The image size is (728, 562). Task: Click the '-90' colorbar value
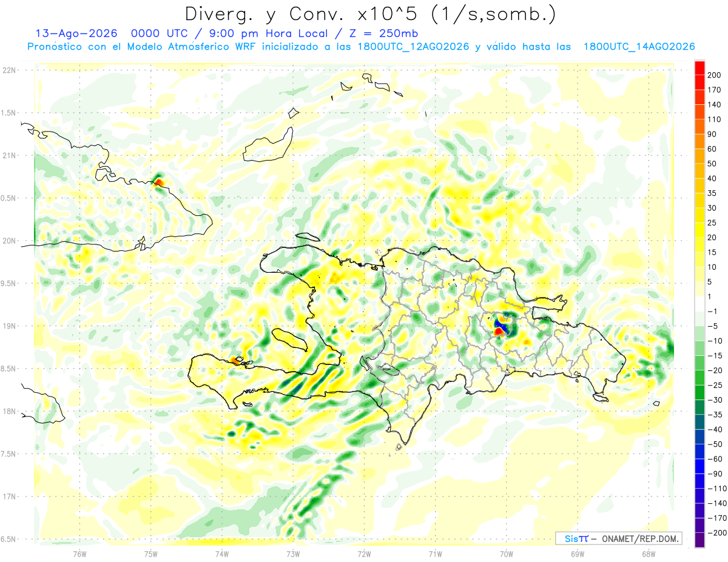[x=715, y=474]
